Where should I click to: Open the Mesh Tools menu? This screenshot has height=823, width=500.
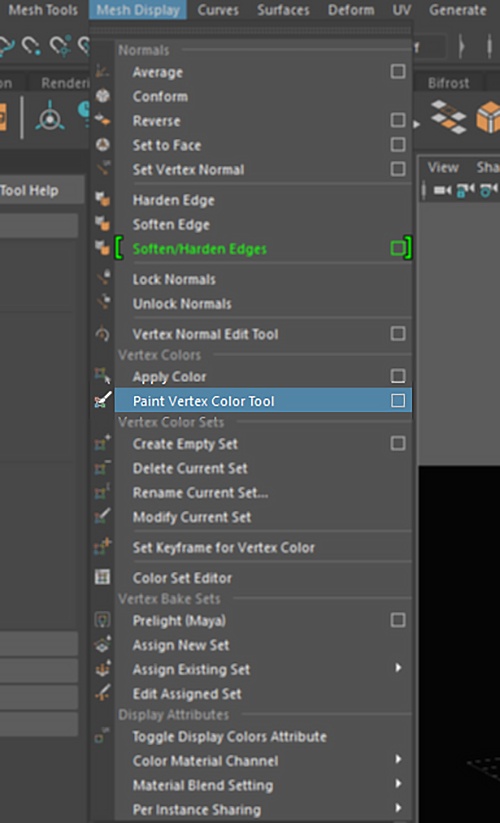pos(43,9)
